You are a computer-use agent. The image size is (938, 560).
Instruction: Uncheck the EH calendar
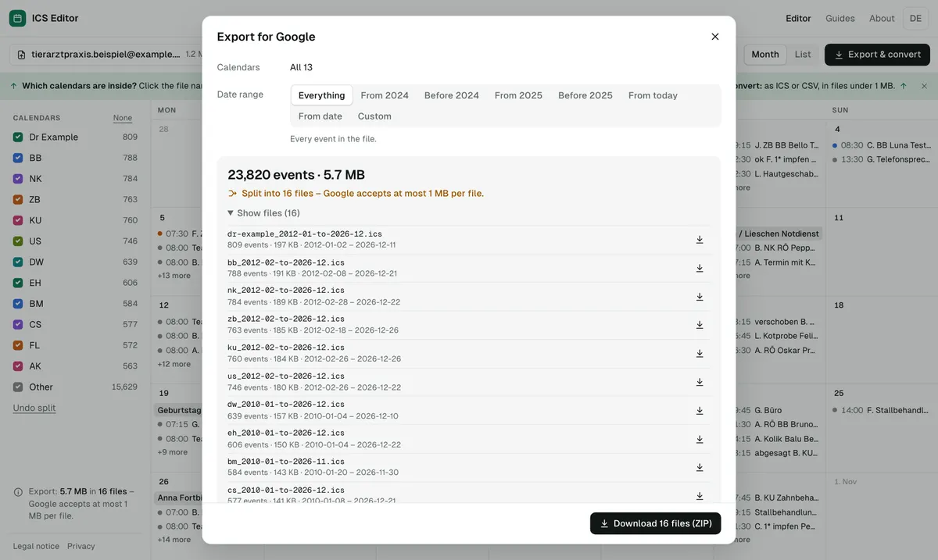click(18, 283)
